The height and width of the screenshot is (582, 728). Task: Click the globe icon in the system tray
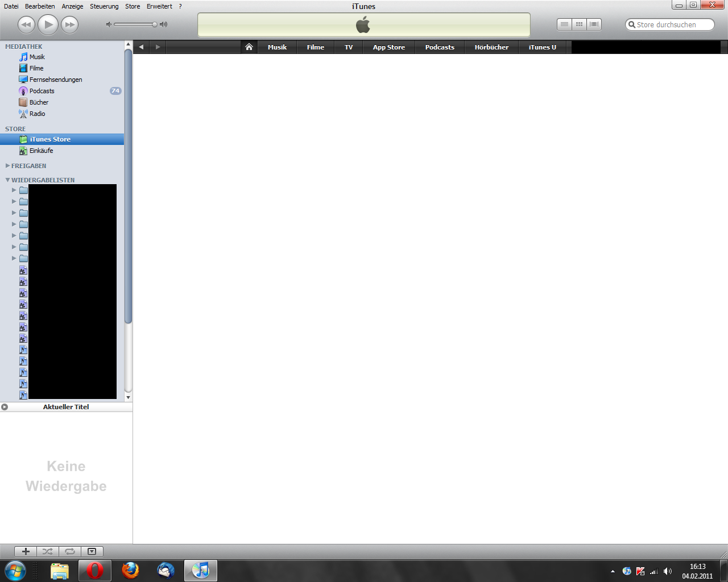coord(627,571)
